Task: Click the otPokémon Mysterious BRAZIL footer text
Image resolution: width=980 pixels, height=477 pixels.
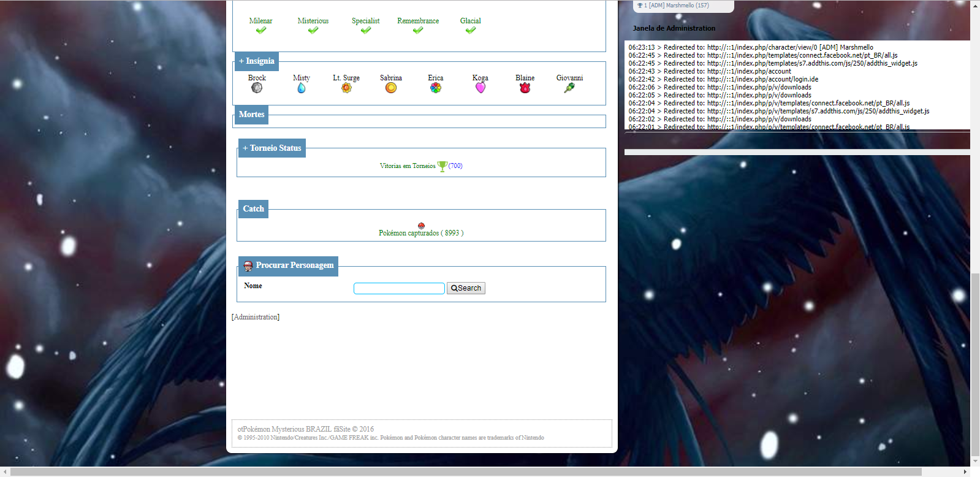Action: (x=306, y=429)
